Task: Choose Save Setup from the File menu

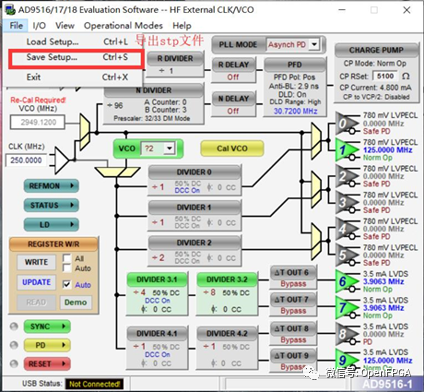Action: 77,57
